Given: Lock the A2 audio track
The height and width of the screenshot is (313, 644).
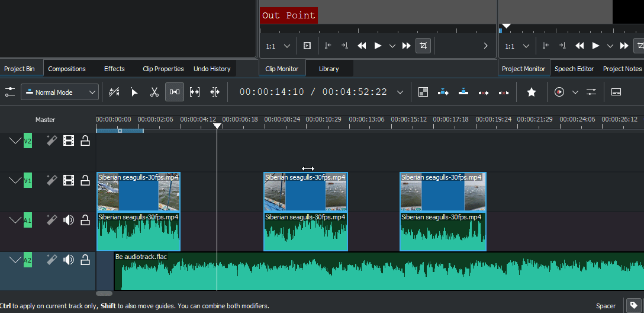Looking at the screenshot, I should tap(85, 260).
